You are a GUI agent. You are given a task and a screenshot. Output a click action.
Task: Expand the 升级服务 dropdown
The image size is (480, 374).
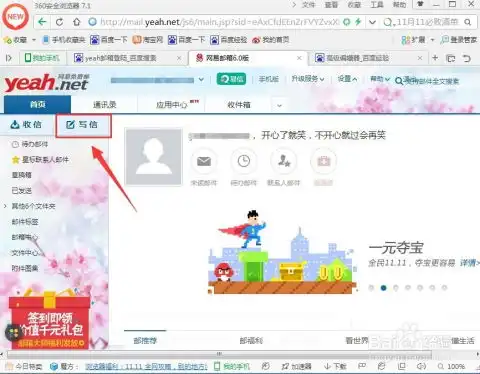click(308, 79)
